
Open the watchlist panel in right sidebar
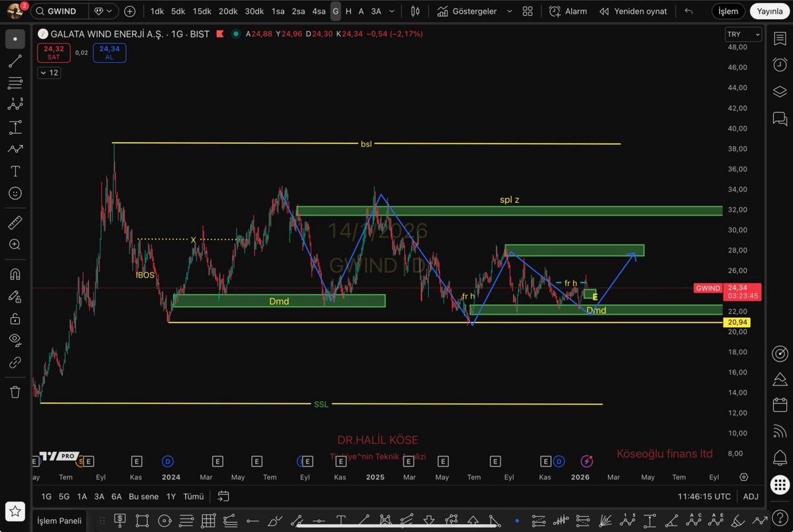pyautogui.click(x=780, y=39)
